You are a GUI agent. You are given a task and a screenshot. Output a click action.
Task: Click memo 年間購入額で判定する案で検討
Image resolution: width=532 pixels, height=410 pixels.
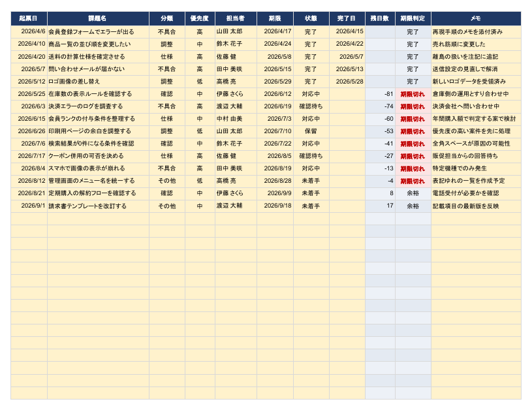[476, 119]
